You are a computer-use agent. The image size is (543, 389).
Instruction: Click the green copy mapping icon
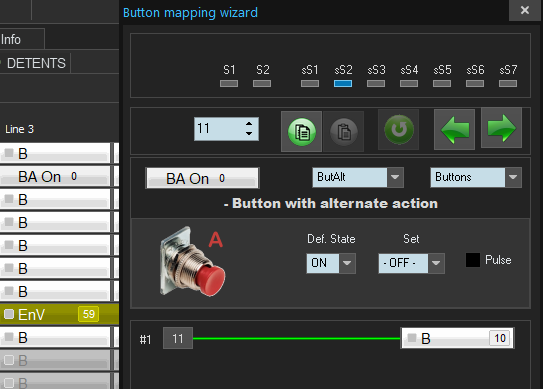coord(302,132)
